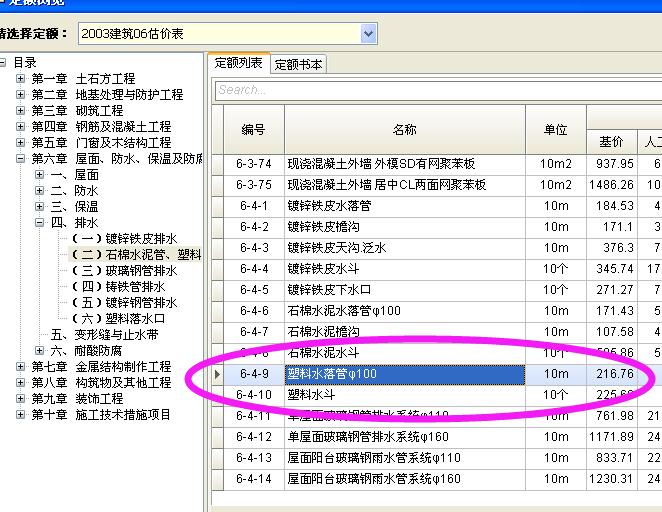
Task: Expand 第一章 土石方工程 tree node
Action: pyautogui.click(x=20, y=79)
